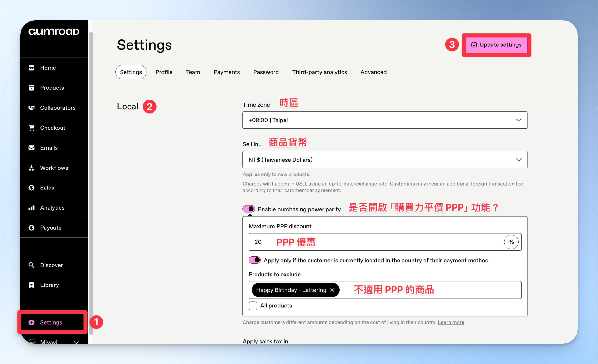This screenshot has height=364, width=598.
Task: Toggle apply only in payment method country
Action: pos(255,260)
